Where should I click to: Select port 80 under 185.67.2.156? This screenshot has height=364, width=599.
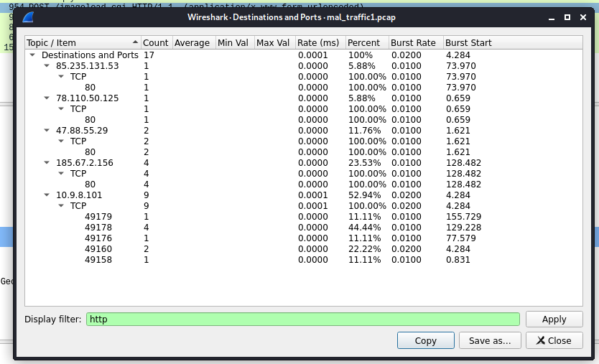coord(304,184)
